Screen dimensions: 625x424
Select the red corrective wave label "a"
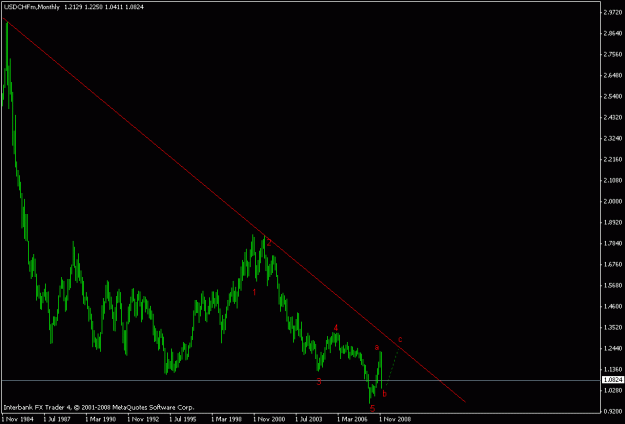(377, 347)
